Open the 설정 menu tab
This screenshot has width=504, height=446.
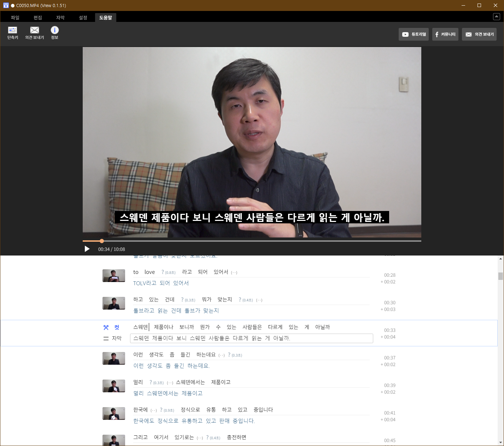pos(83,17)
